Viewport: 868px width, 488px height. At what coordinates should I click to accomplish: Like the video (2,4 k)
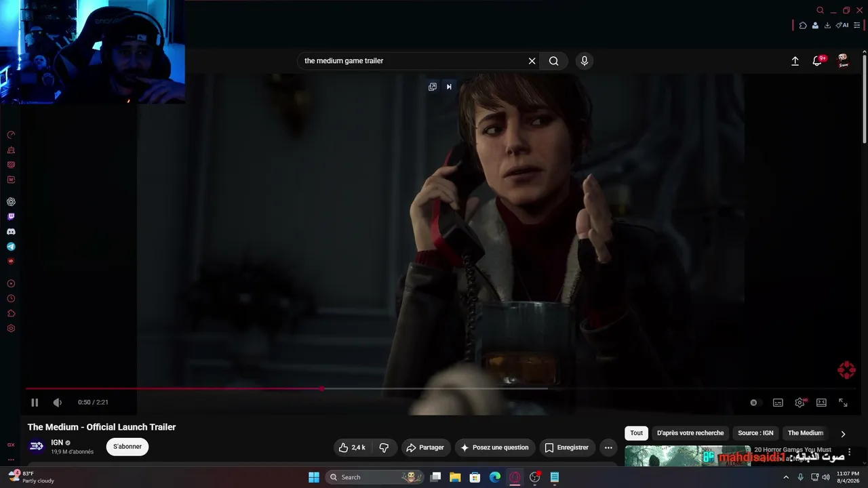353,447
